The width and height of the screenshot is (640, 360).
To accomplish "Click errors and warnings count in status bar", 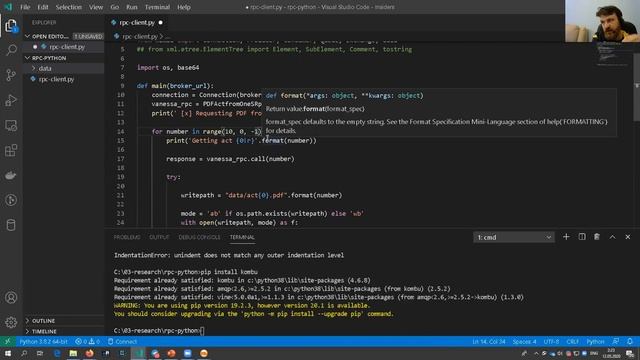I will click(x=87, y=341).
